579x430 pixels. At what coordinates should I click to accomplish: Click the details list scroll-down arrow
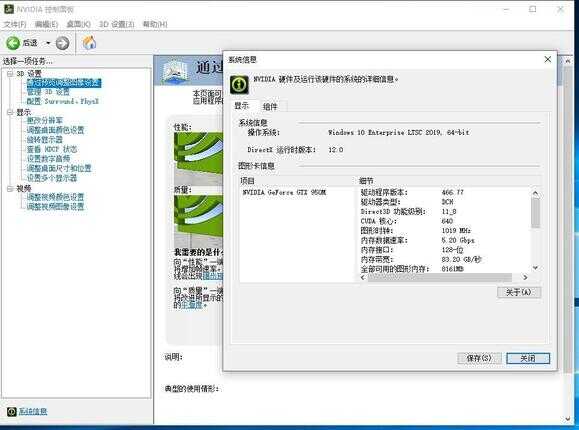coord(535,268)
